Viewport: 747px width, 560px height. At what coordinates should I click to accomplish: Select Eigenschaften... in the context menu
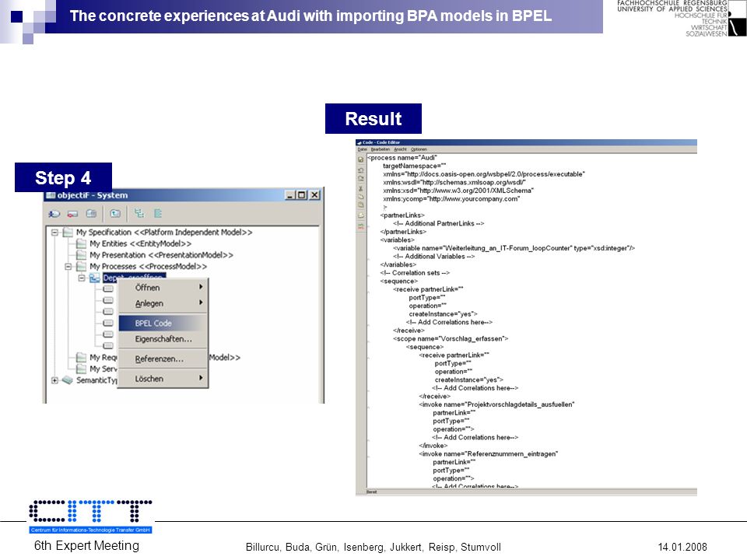(163, 339)
